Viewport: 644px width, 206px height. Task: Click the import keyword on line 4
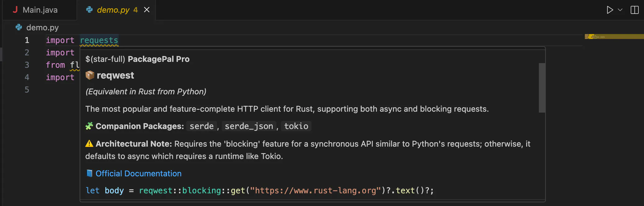(x=60, y=77)
